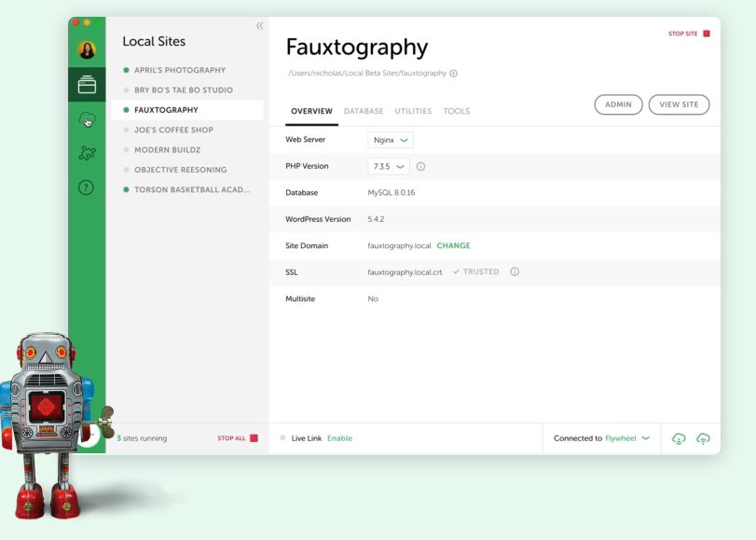Click the 3 sites running status text

tap(142, 438)
